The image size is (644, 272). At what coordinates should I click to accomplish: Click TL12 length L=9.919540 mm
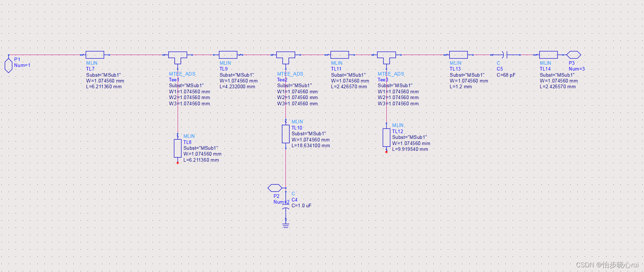click(x=410, y=149)
